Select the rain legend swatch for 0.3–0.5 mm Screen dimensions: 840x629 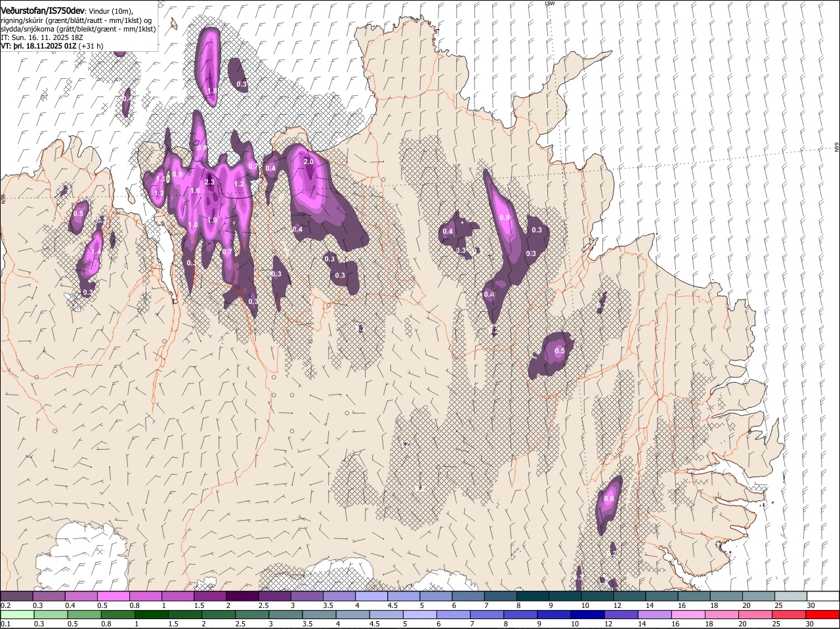[x=52, y=615]
